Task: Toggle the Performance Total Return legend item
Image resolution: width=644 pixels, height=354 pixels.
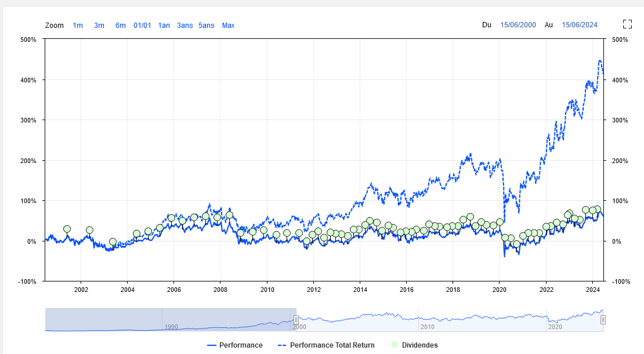Action: click(x=326, y=345)
